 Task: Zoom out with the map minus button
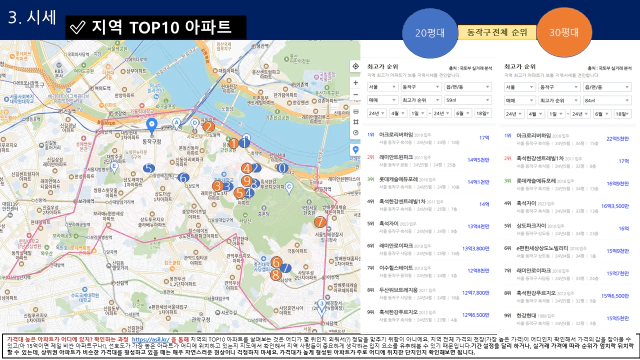tap(356, 95)
